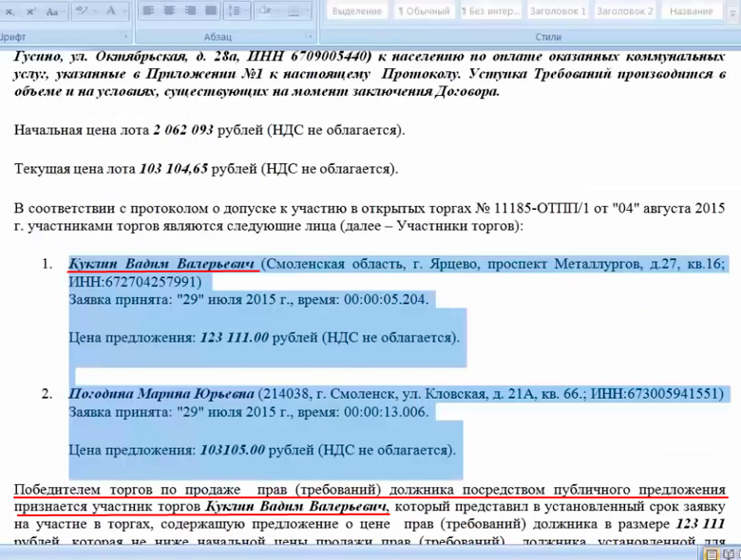The image size is (741, 560).
Task: Expand the styles gallery list
Action: (x=735, y=13)
